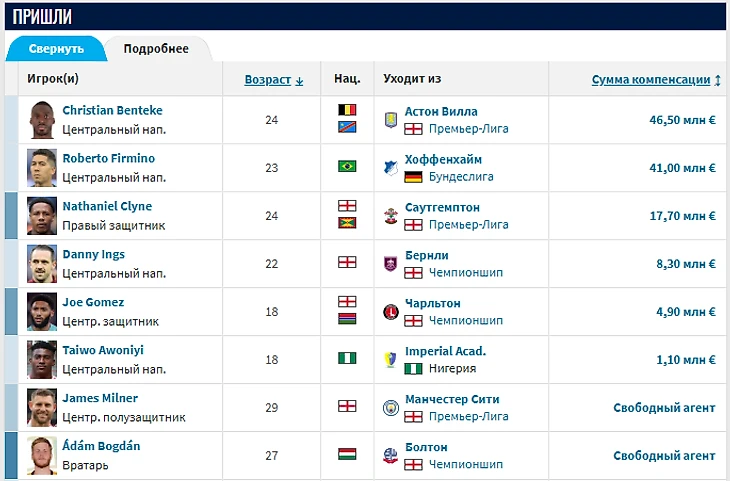Switch to the Подробнее tab
The image size is (730, 481).
[x=156, y=48]
